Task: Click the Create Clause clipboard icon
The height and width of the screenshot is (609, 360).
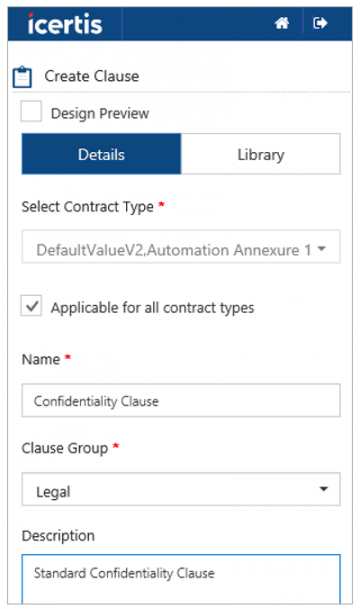Action: coord(22,77)
